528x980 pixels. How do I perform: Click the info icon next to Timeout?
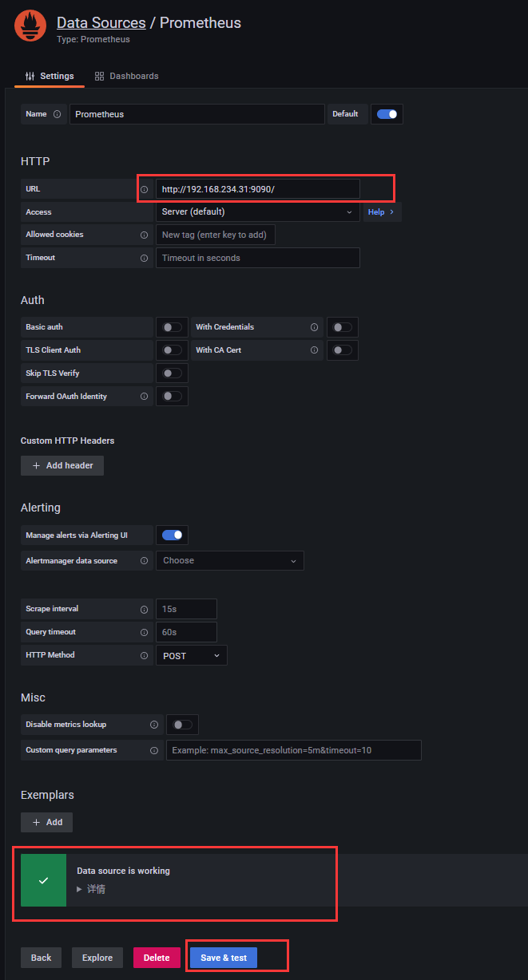tap(144, 258)
